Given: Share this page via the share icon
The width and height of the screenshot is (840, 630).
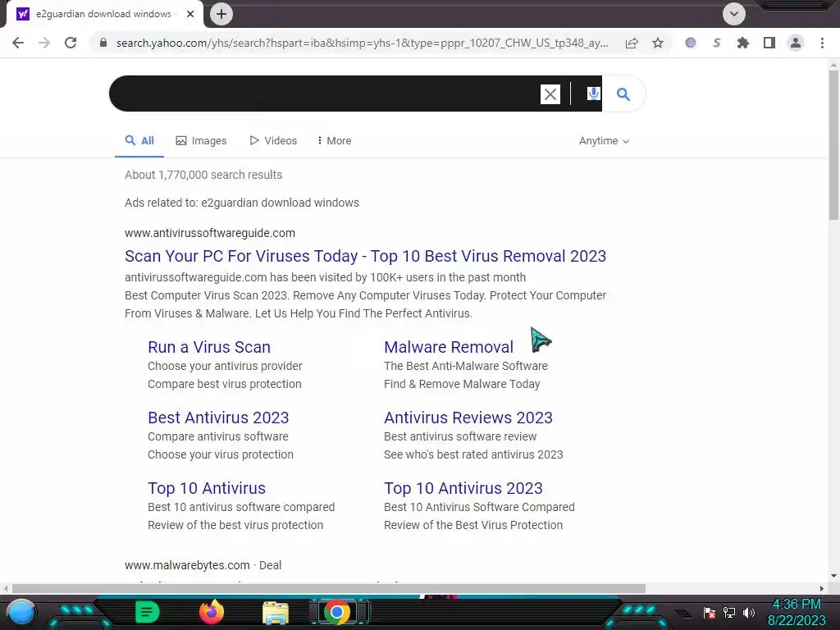Looking at the screenshot, I should [632, 43].
